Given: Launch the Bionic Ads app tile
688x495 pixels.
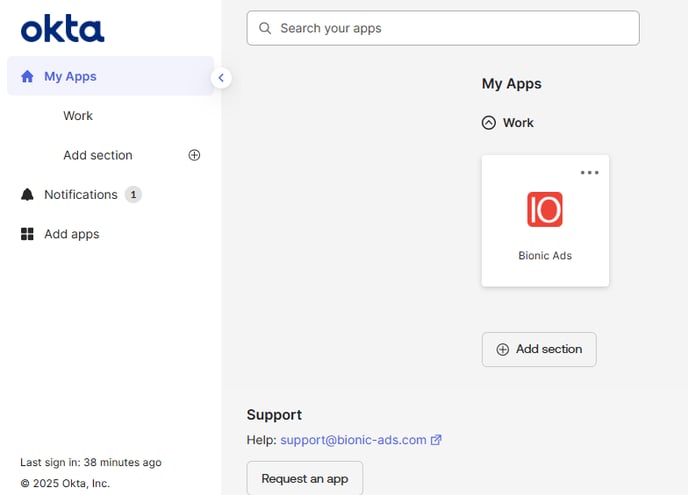Looking at the screenshot, I should click(545, 221).
